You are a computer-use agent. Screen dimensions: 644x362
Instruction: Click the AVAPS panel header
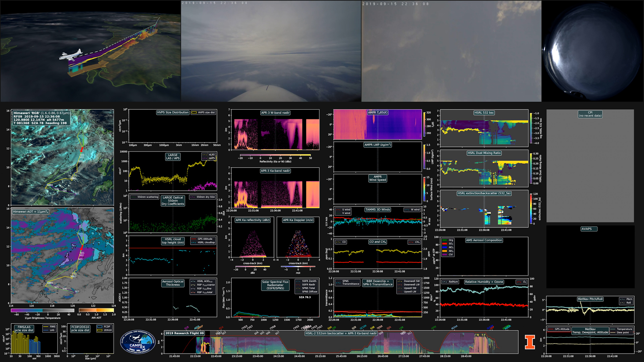click(589, 229)
